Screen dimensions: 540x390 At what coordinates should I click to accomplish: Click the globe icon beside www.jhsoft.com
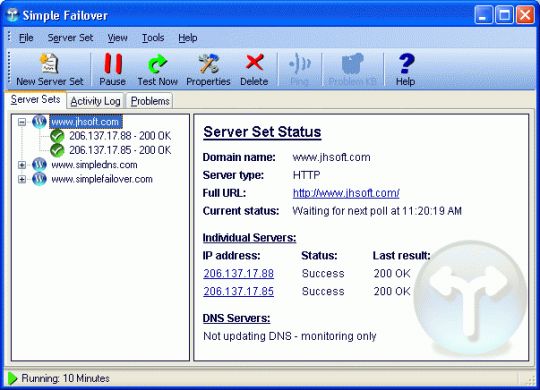39,122
